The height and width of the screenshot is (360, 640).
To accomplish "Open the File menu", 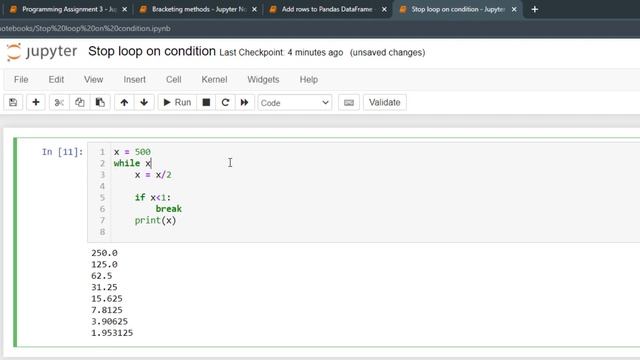I will [x=21, y=80].
